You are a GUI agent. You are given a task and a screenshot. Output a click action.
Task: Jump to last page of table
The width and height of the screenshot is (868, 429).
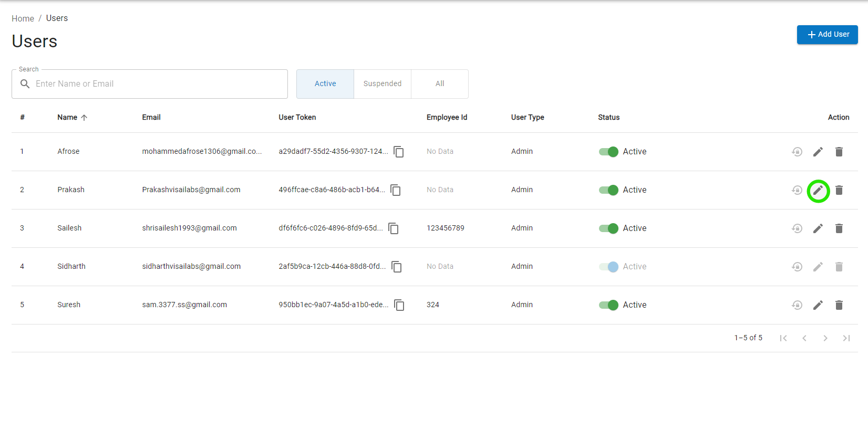(x=846, y=338)
